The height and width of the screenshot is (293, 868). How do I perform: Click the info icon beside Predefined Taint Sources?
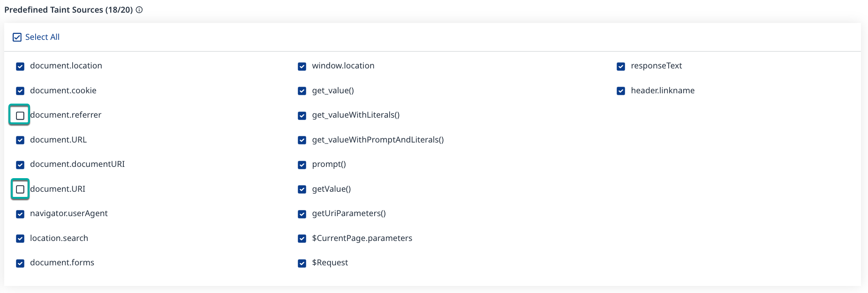pyautogui.click(x=139, y=10)
